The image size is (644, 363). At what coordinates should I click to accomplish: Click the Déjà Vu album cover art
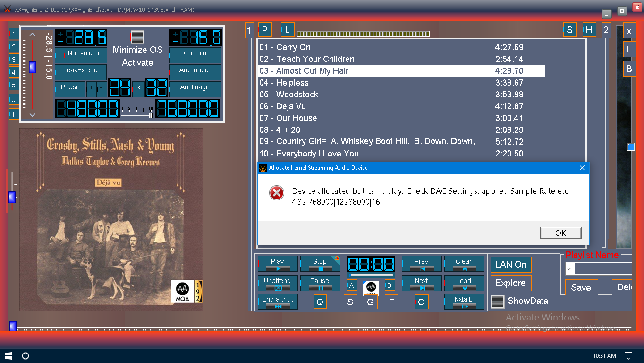[111, 219]
